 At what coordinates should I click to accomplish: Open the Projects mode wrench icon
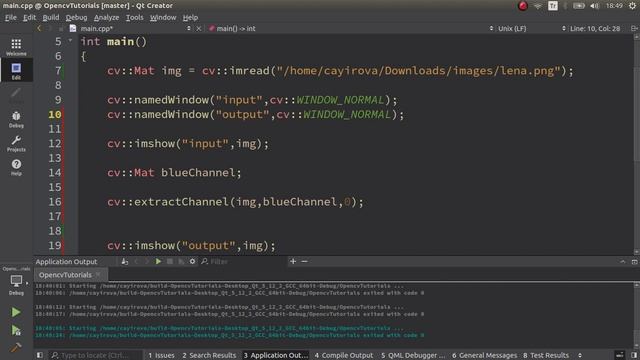16,143
